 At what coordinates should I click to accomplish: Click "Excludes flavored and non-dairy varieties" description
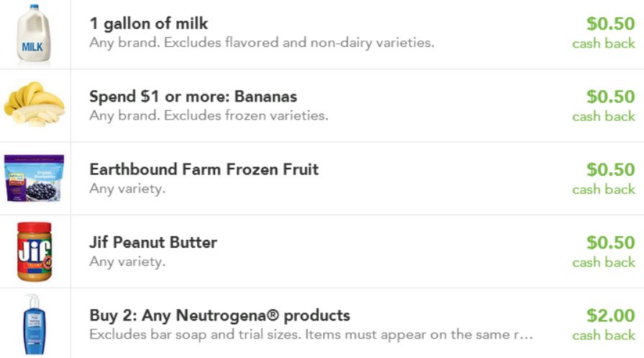tap(261, 42)
